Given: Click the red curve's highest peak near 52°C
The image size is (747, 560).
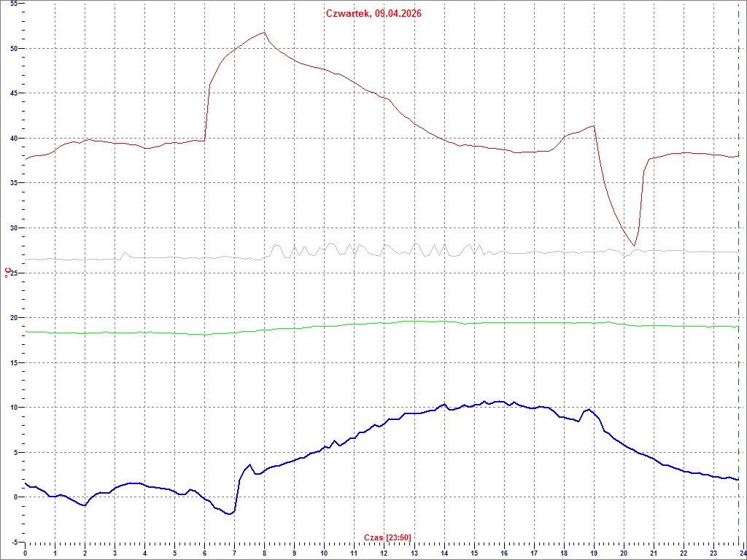Looking at the screenshot, I should coord(264,33).
